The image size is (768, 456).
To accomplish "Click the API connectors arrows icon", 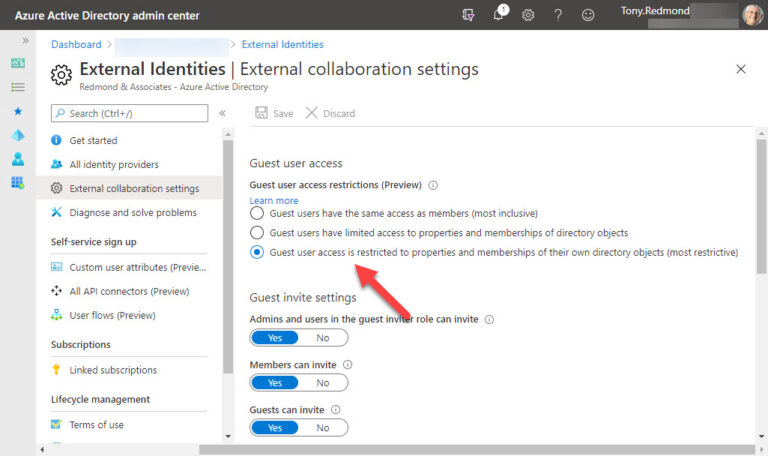I will [x=56, y=291].
